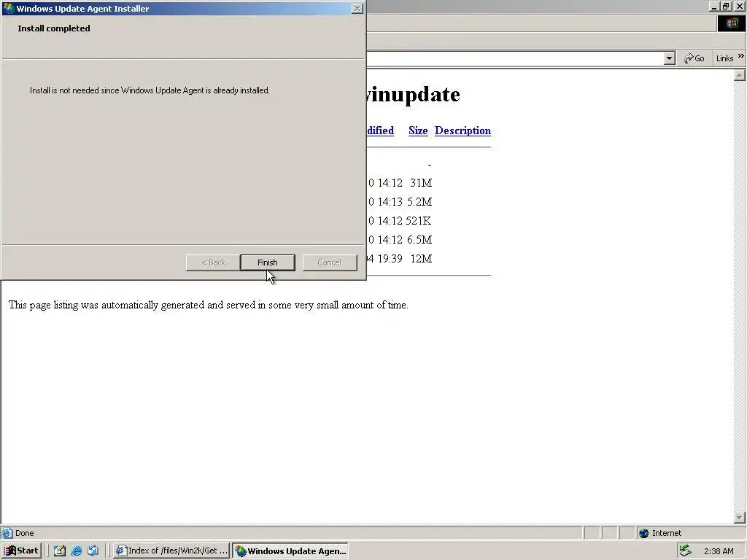Sort listing by the Description column link
The image size is (747, 560).
tap(462, 131)
